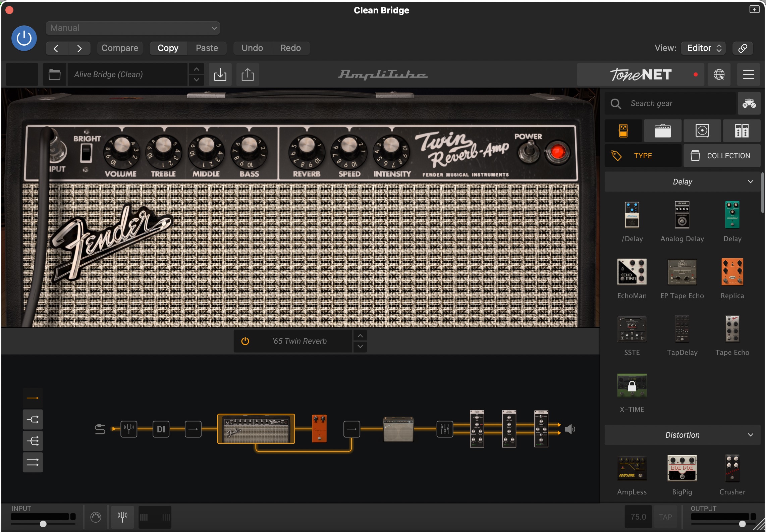
Task: Go to the next preset arrow
Action: click(79, 48)
